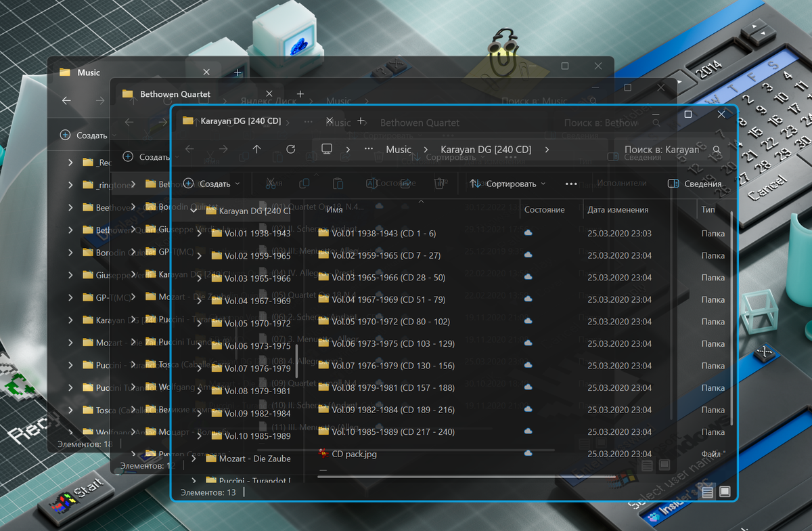Image resolution: width=812 pixels, height=531 pixels.
Task: Expand the chevron after Karayan DG in address bar
Action: (x=547, y=149)
